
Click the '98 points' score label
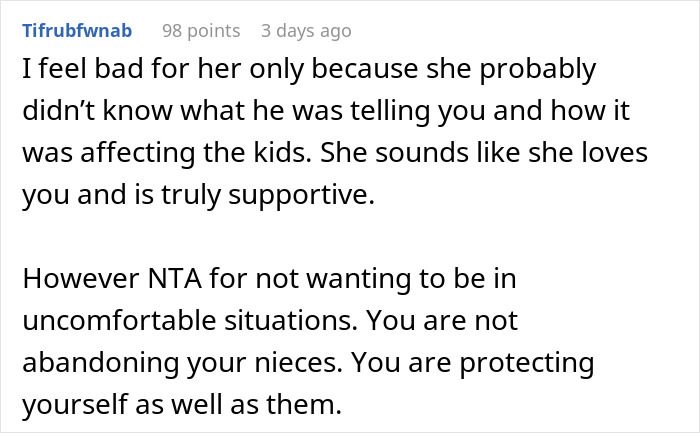[x=201, y=31]
